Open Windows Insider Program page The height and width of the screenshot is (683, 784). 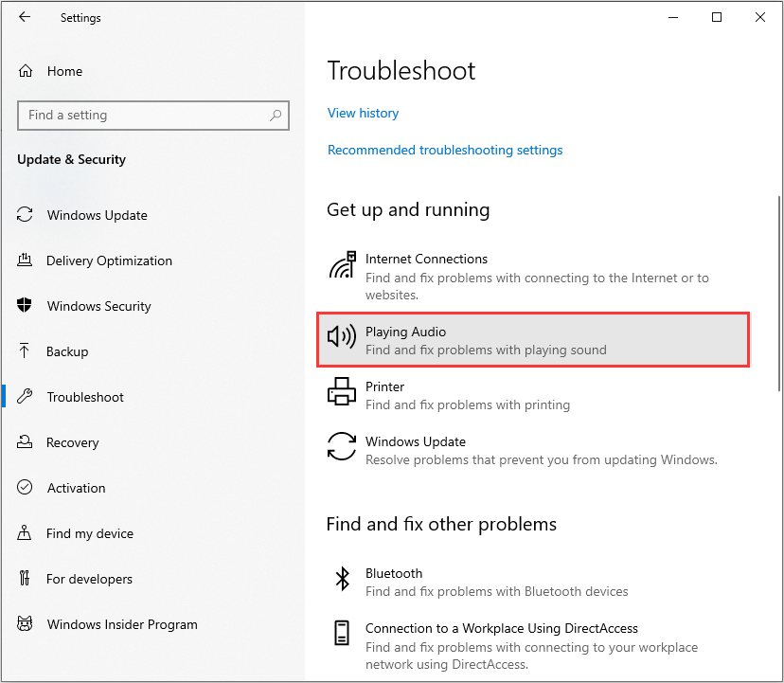pyautogui.click(x=122, y=624)
